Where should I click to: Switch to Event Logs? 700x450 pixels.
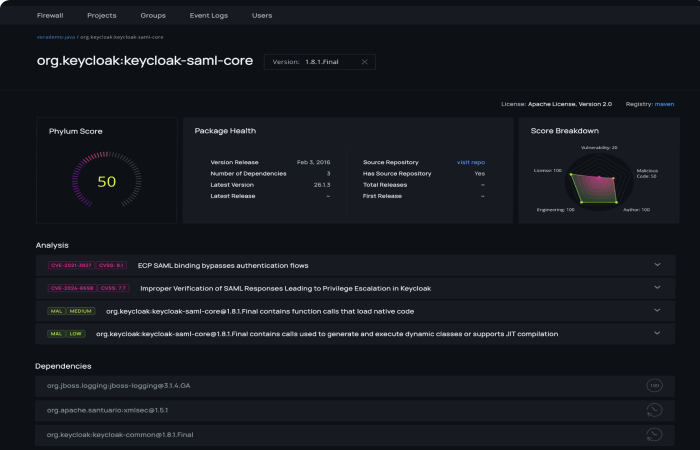[x=208, y=15]
